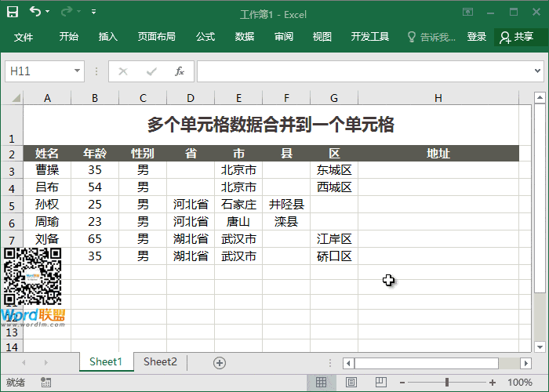549x392 pixels.
Task: Select column A header
Action: coord(47,98)
